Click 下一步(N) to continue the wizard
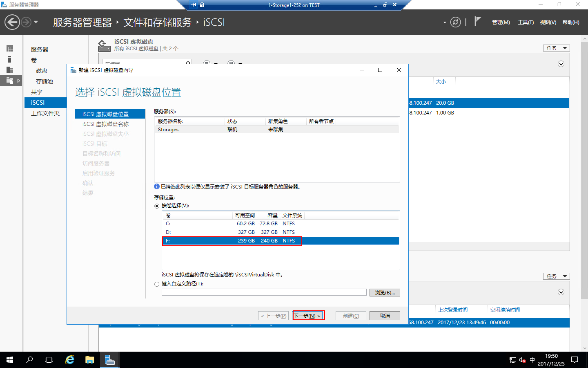This screenshot has width=588, height=368. coord(308,316)
